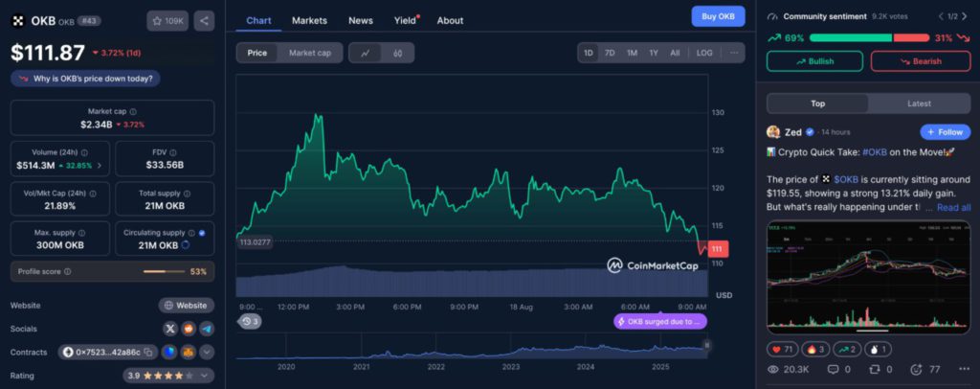The image size is (980, 389).
Task: Expand the additional contracts dropdown chevron
Action: 207,353
